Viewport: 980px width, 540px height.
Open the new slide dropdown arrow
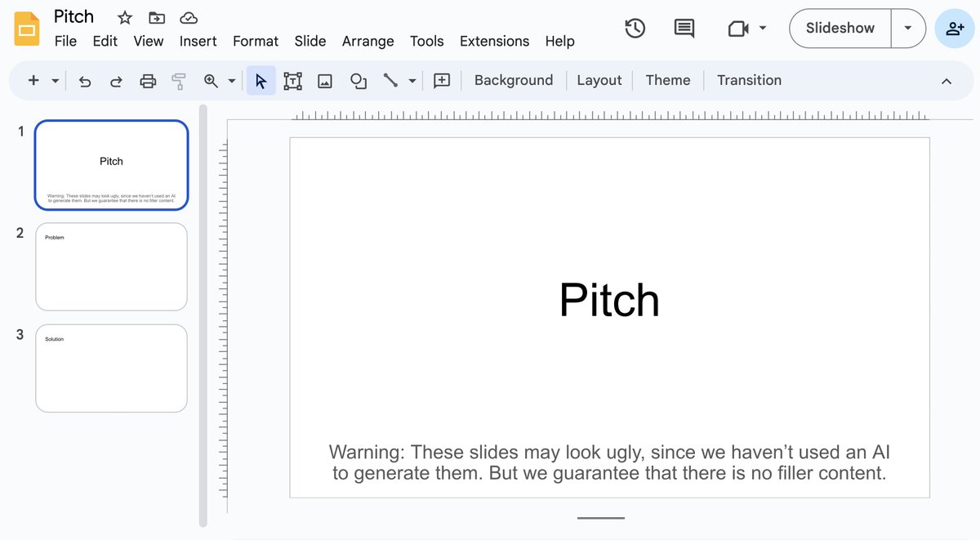pyautogui.click(x=53, y=80)
